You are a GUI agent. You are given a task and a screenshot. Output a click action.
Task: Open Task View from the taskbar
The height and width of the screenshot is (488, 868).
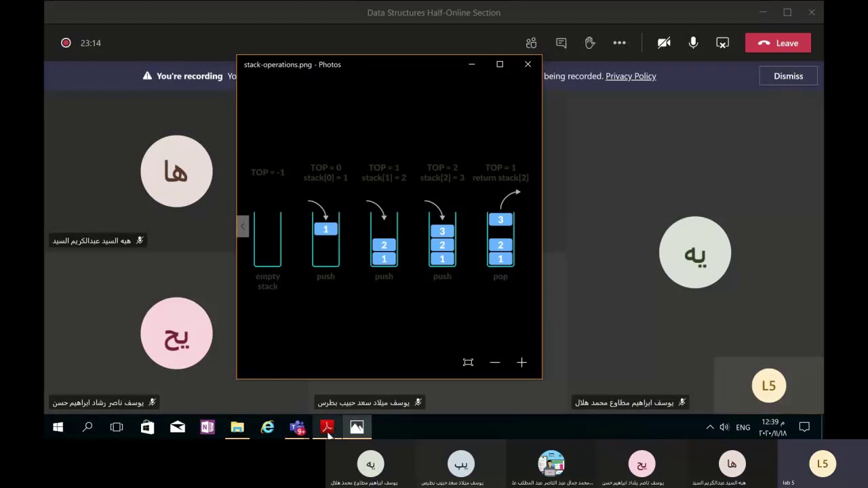[117, 427]
